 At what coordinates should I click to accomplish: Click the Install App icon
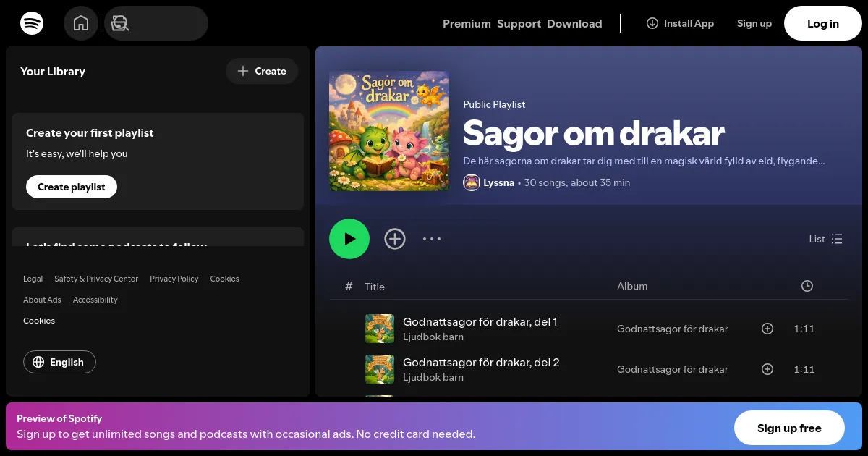tap(652, 23)
